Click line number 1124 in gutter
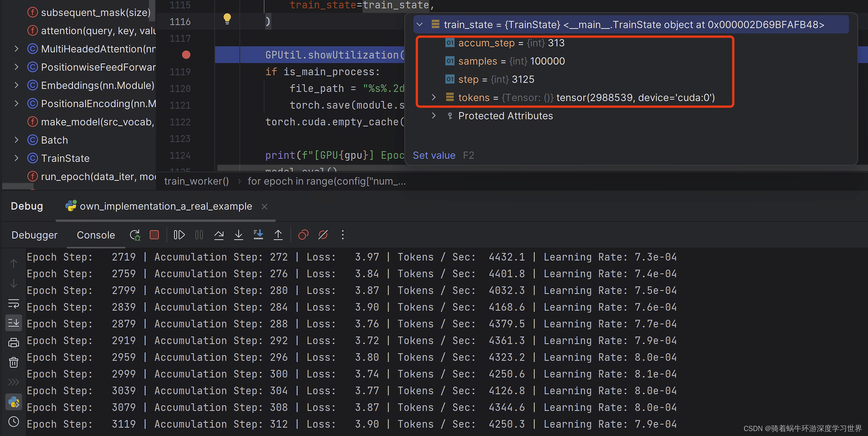This screenshot has height=436, width=868. click(x=180, y=155)
